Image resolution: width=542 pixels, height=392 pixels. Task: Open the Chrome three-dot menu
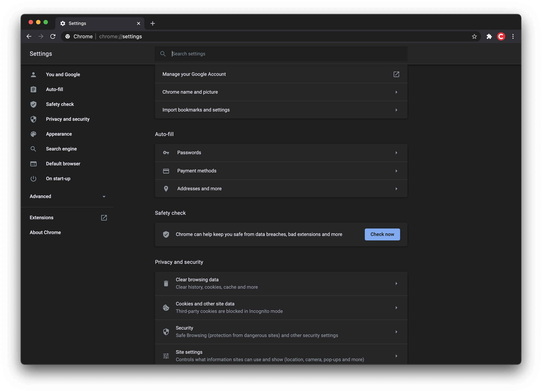point(513,36)
